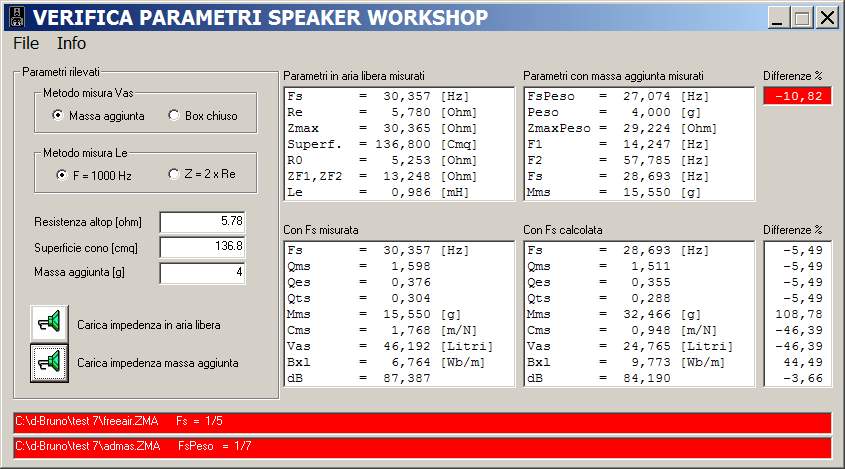Click the Resistenza altop input field

point(203,222)
